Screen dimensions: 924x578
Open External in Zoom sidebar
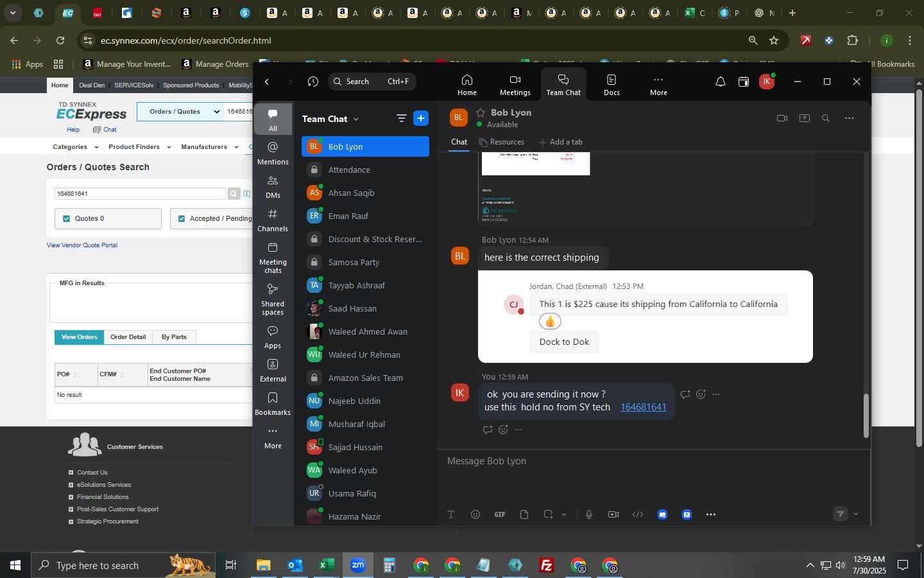(273, 370)
